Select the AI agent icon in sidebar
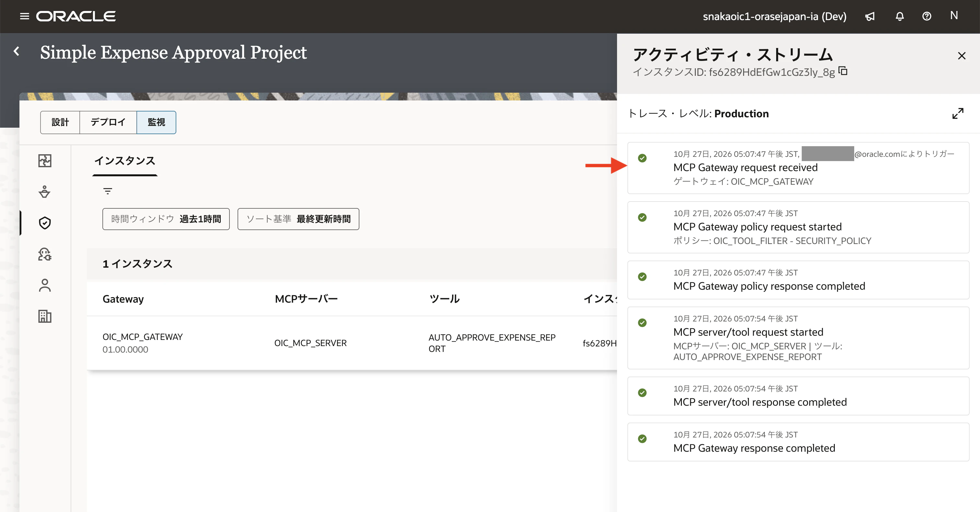 [x=45, y=254]
